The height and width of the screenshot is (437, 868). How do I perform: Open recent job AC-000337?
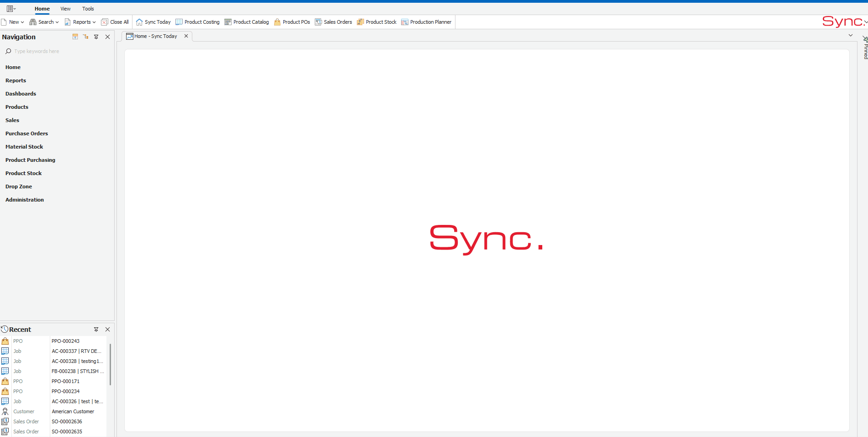(76, 351)
